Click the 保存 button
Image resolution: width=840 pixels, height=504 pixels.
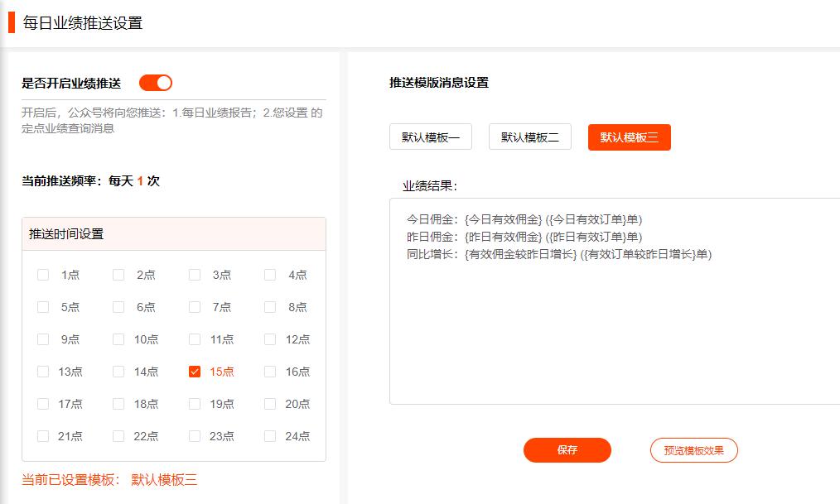567,450
